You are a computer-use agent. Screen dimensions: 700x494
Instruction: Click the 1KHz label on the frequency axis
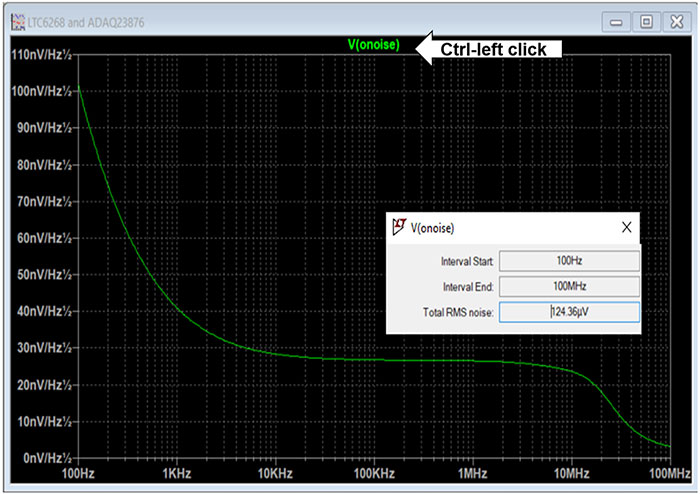[176, 472]
